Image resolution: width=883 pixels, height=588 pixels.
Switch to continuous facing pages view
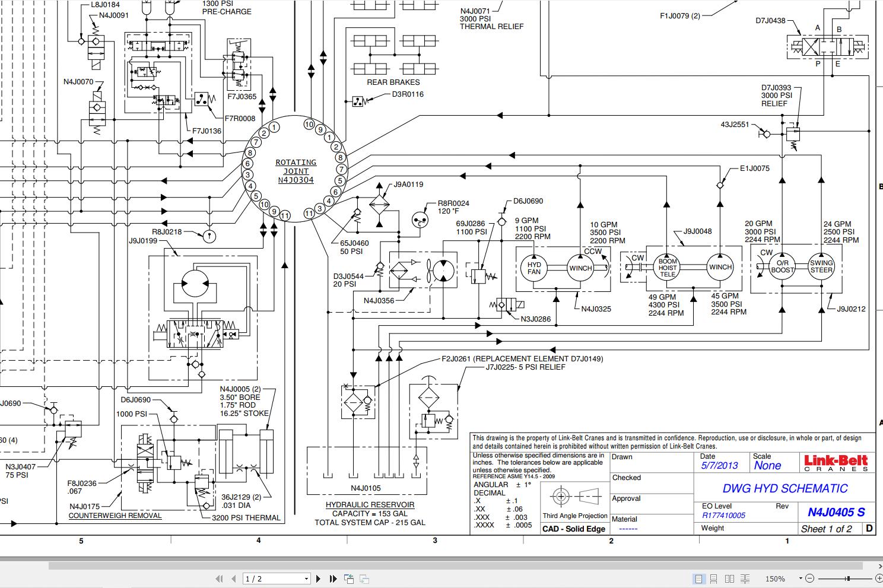[x=745, y=579]
